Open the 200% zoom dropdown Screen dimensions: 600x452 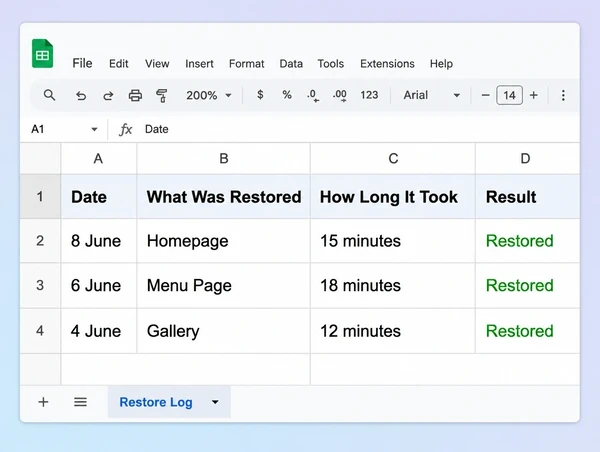tap(209, 95)
